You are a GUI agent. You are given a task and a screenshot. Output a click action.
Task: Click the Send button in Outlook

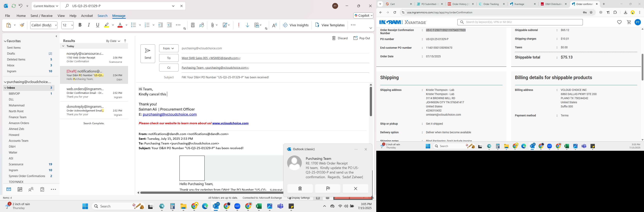(148, 54)
